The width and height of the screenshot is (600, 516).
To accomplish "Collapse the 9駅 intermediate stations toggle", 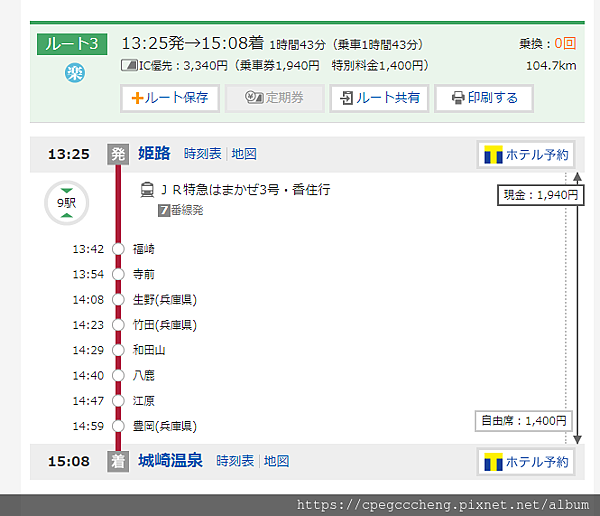I will coord(67,203).
